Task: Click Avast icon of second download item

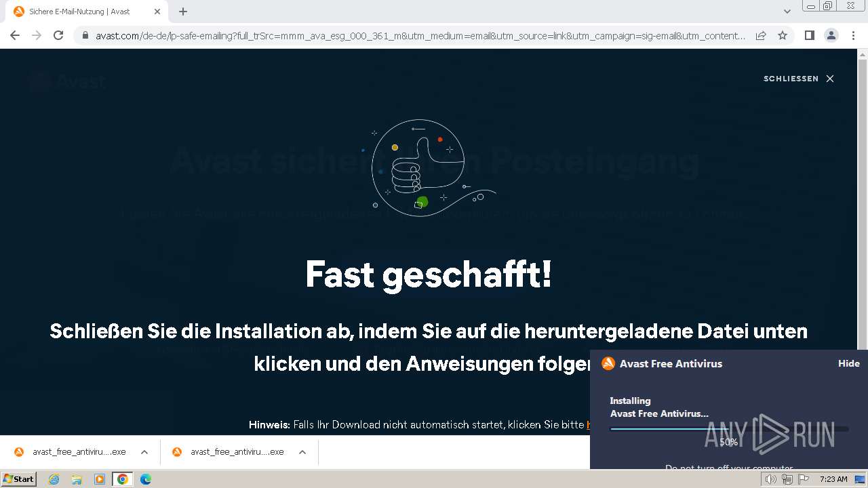Action: coord(177,452)
